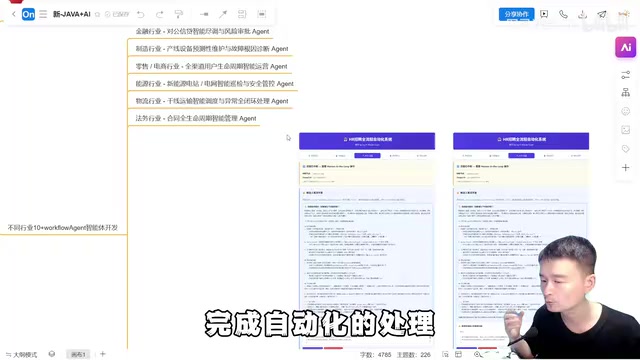Insert an image from the sidebar
640x360 pixels.
coord(625,130)
